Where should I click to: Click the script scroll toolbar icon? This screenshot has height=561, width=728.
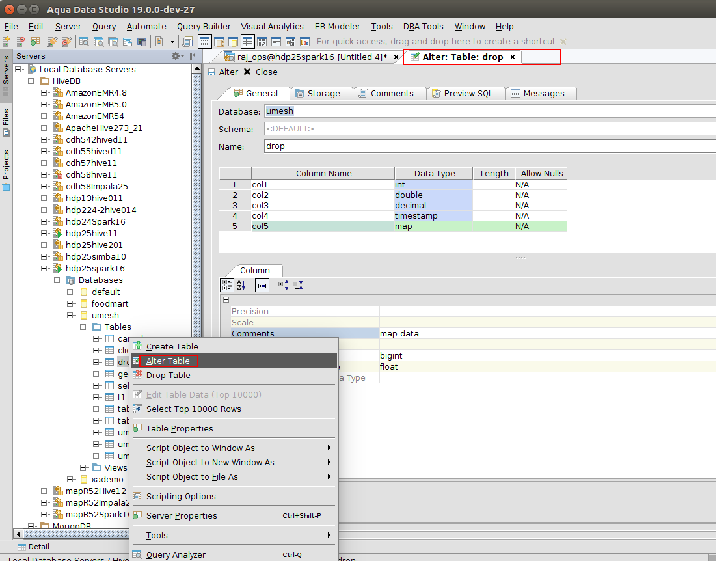click(x=187, y=42)
